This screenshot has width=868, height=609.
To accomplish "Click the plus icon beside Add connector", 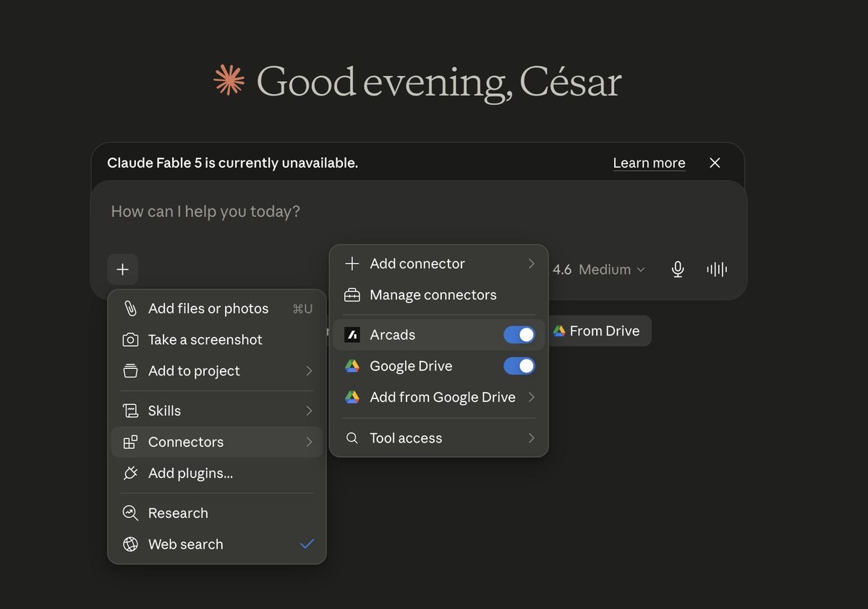I will 352,264.
